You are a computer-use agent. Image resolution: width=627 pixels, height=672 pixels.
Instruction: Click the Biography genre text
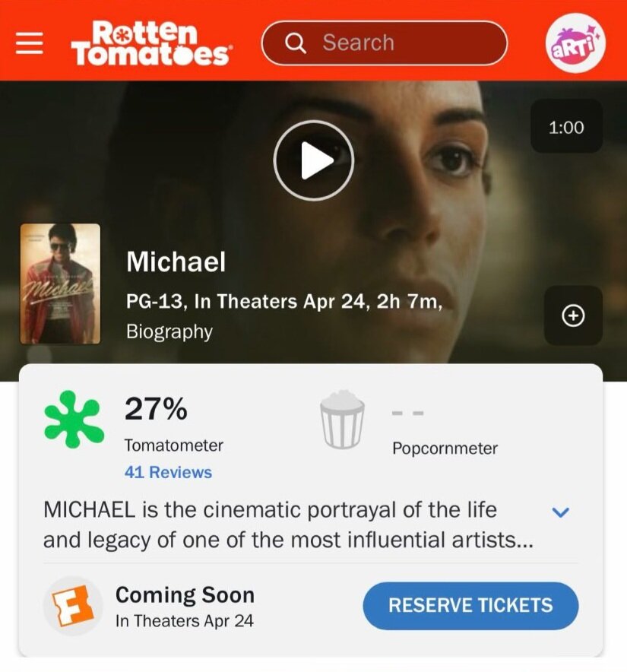[x=169, y=332]
